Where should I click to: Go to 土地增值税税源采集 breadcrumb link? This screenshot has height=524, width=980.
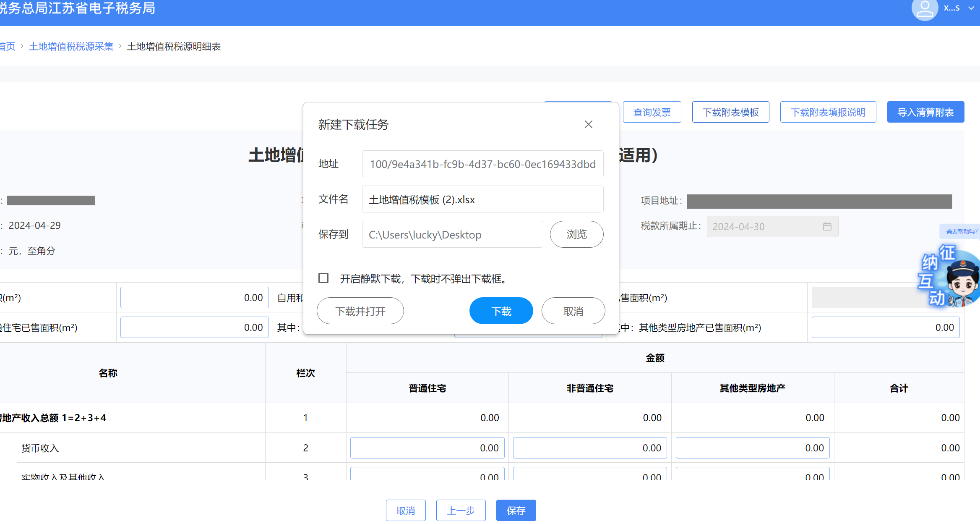tap(71, 47)
